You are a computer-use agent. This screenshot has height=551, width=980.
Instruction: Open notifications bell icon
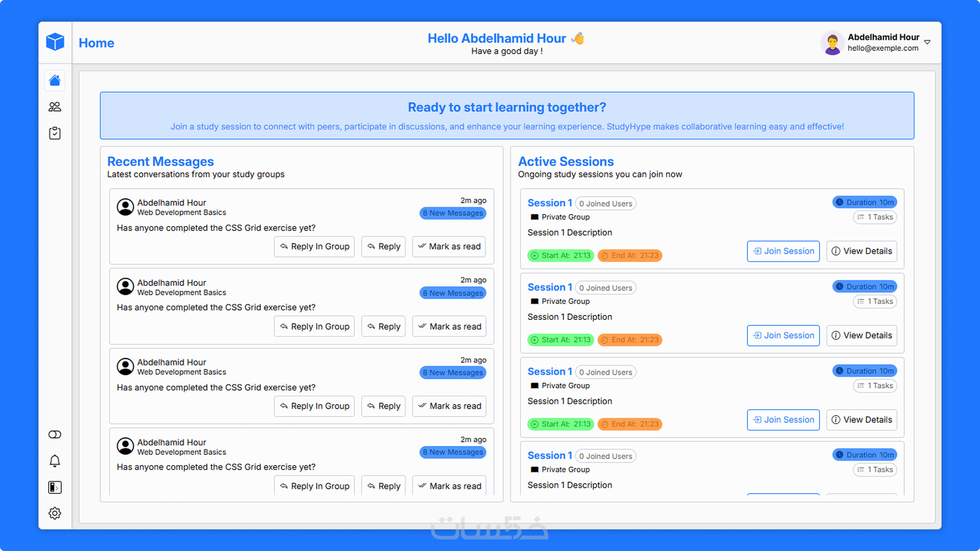(x=55, y=461)
